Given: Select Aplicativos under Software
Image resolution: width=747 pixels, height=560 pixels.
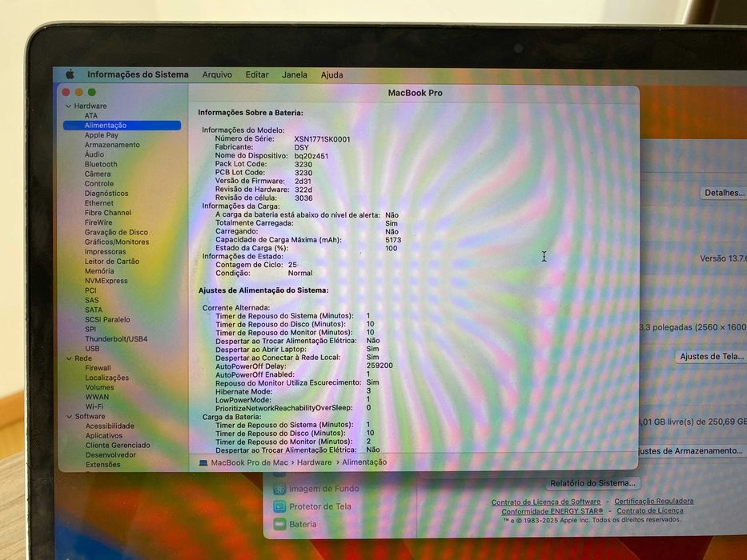Looking at the screenshot, I should coord(104,436).
